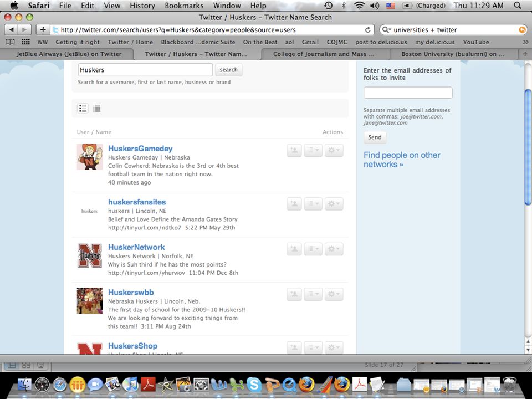Screen dimensions: 532x399
Task: Open the lists dropdown for HuskersGameday
Action: [313, 150]
